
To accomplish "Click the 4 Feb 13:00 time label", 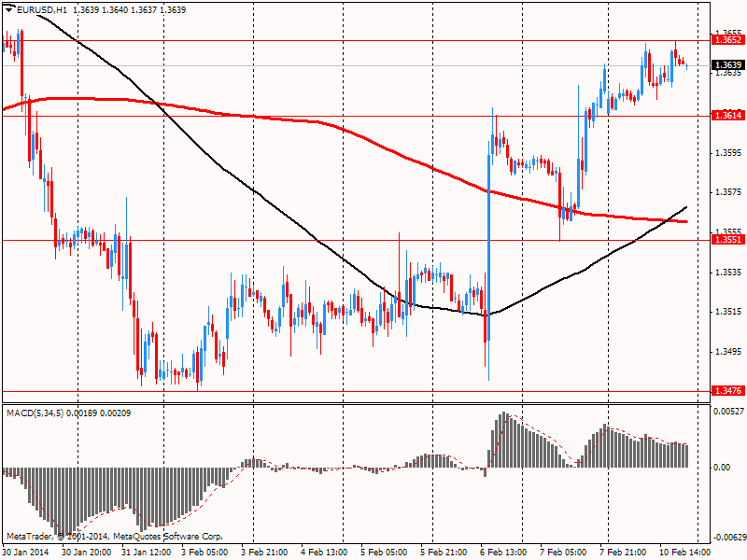I will click(324, 553).
